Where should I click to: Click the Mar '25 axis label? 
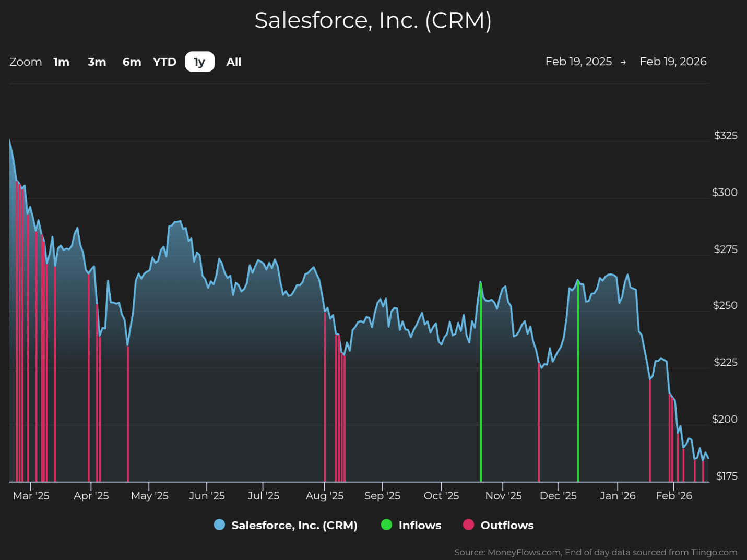coord(31,496)
